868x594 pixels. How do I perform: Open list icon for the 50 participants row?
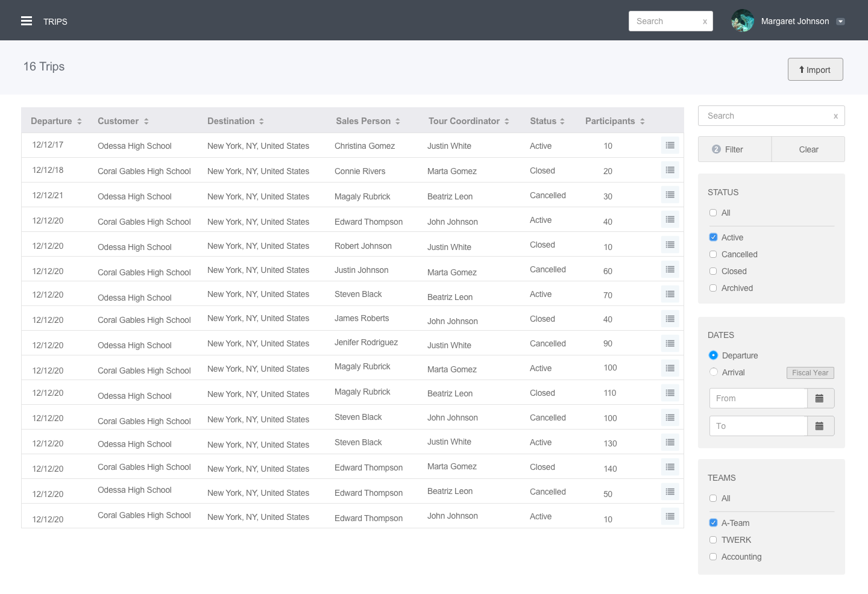pyautogui.click(x=670, y=492)
